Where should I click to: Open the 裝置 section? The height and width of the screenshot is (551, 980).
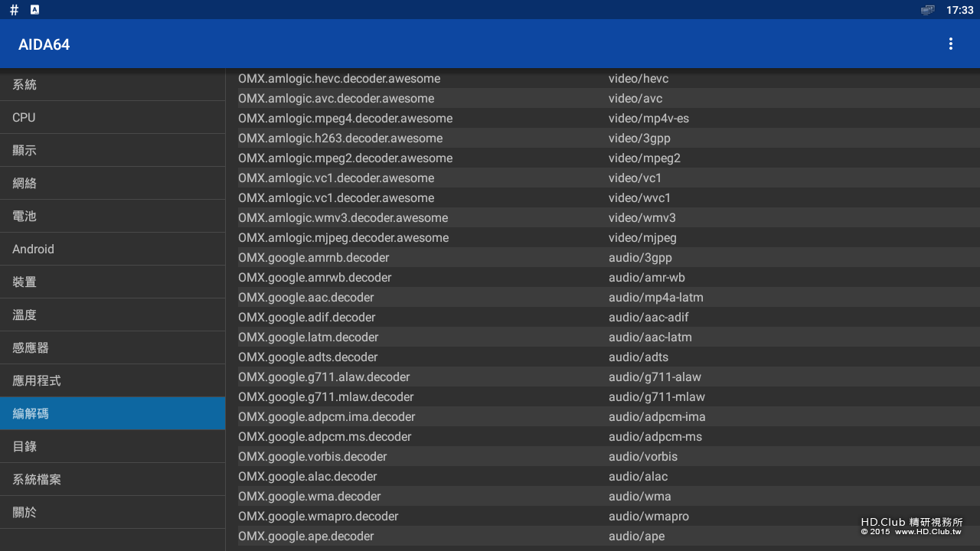113,282
